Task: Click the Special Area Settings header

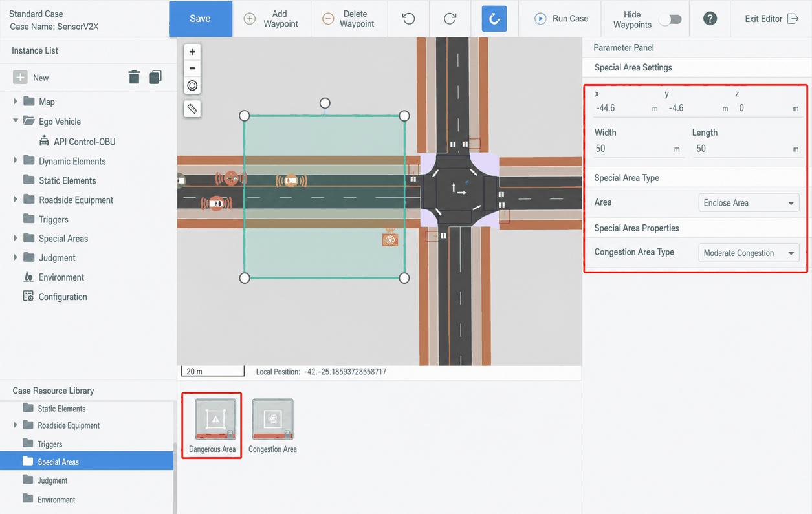Action: (x=633, y=67)
